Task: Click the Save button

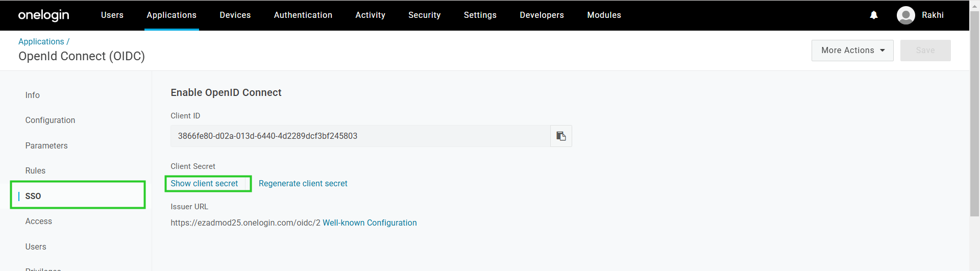Action: click(925, 51)
